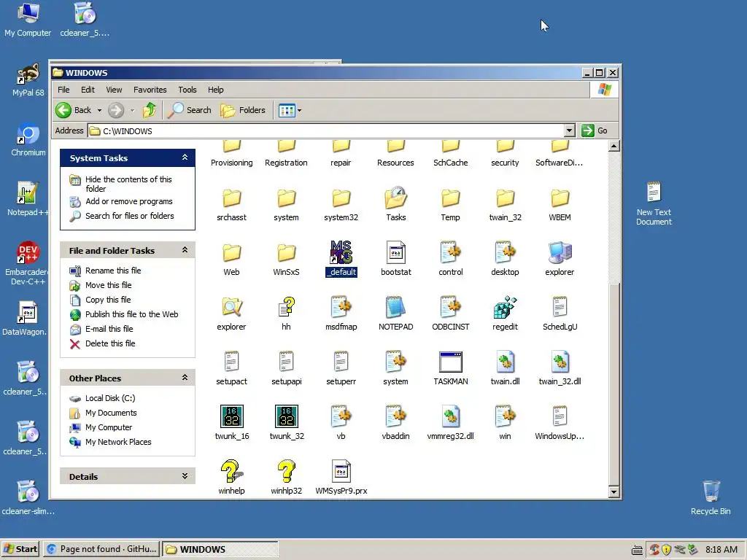Click the Go button
The height and width of the screenshot is (560, 747).
[595, 131]
